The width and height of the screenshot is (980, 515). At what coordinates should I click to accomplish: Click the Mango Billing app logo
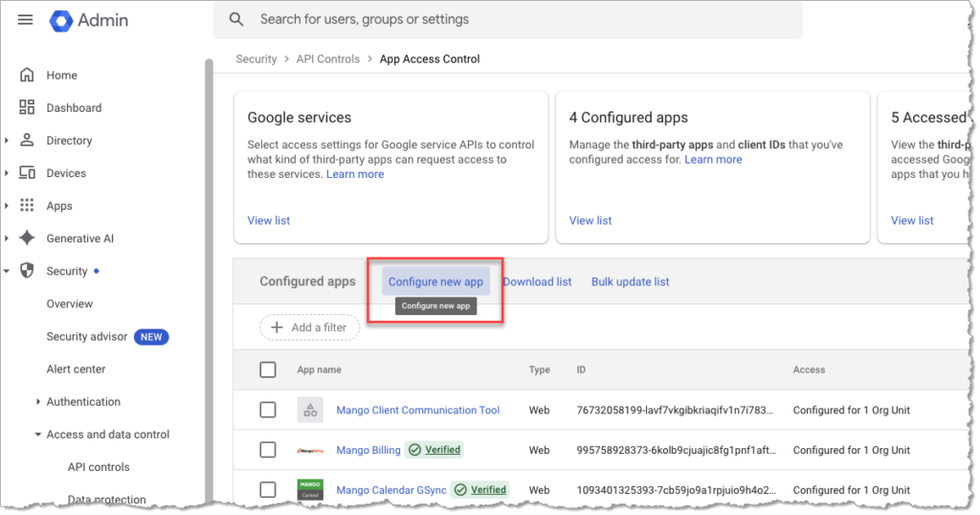point(310,450)
